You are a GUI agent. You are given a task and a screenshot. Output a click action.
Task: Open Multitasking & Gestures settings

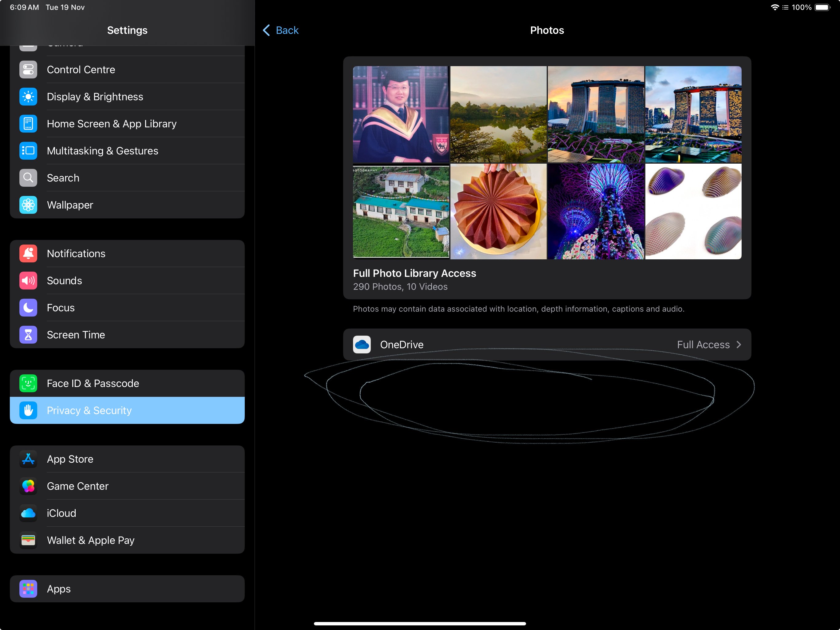click(127, 151)
